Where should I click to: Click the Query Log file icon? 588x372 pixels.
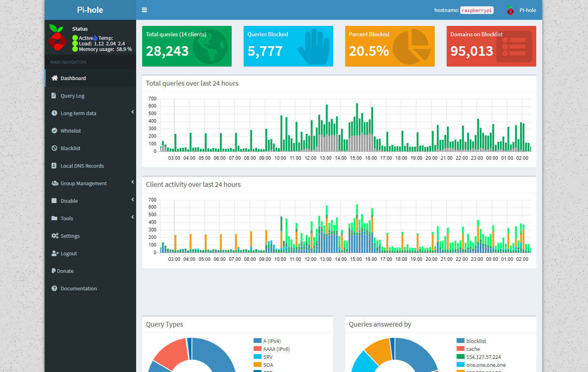54,96
